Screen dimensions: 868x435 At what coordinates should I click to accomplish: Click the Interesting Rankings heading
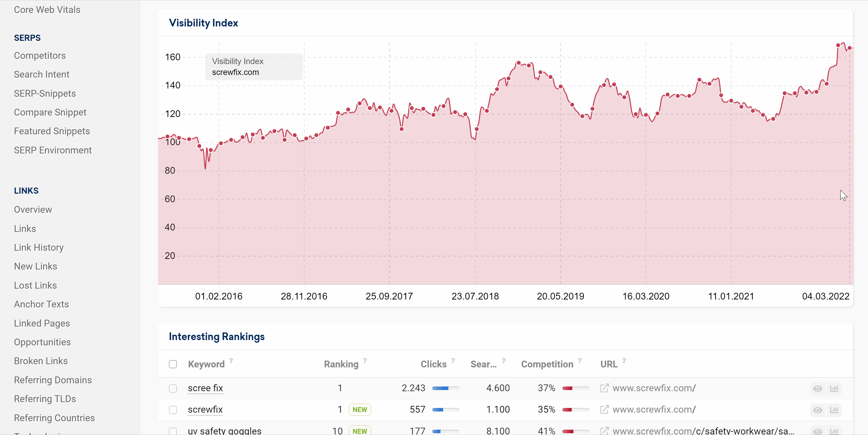(x=217, y=337)
